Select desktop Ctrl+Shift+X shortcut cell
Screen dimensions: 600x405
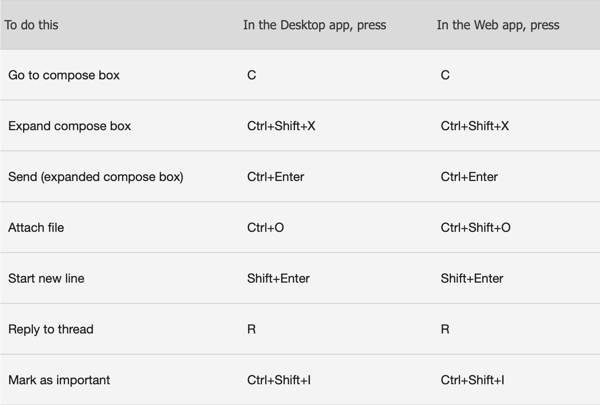coord(281,126)
